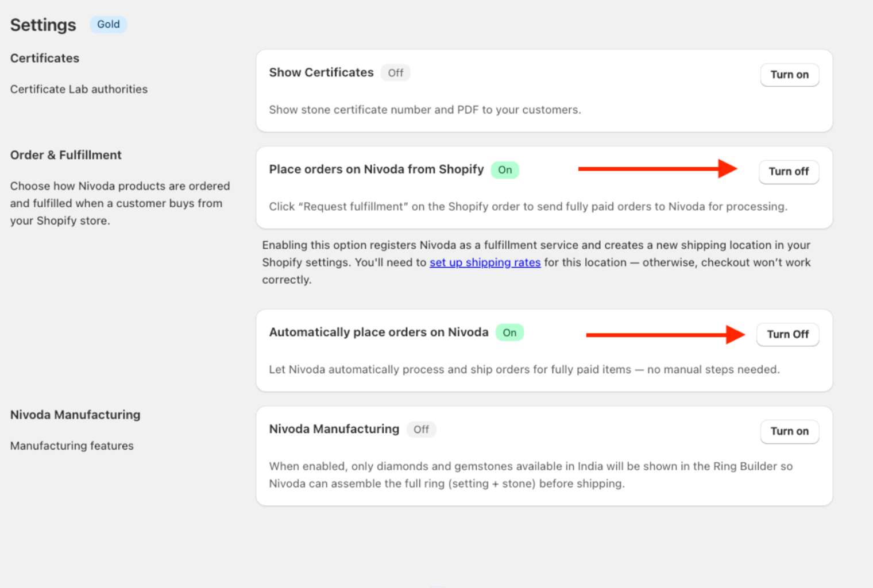Screen dimensions: 873x588
Task: Click the Show Certificates card title
Action: [321, 72]
